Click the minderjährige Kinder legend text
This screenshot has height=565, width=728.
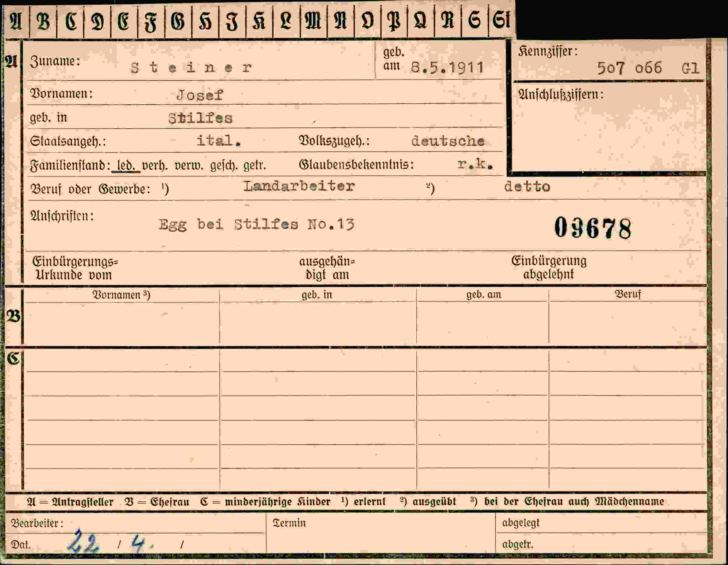[278, 502]
